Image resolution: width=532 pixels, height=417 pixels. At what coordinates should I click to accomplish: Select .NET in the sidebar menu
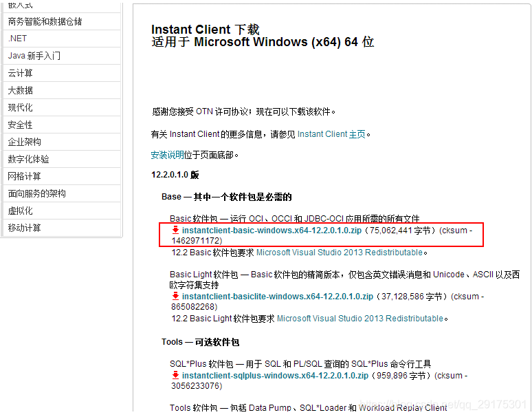pos(61,39)
